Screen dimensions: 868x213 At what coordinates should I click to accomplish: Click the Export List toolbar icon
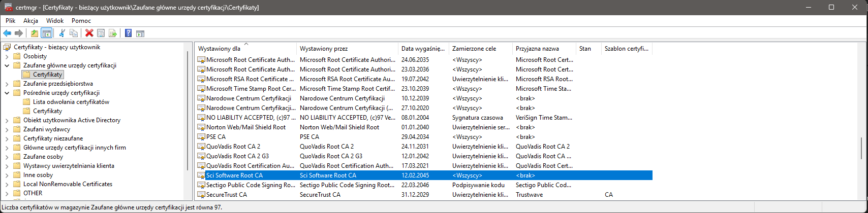pos(113,33)
